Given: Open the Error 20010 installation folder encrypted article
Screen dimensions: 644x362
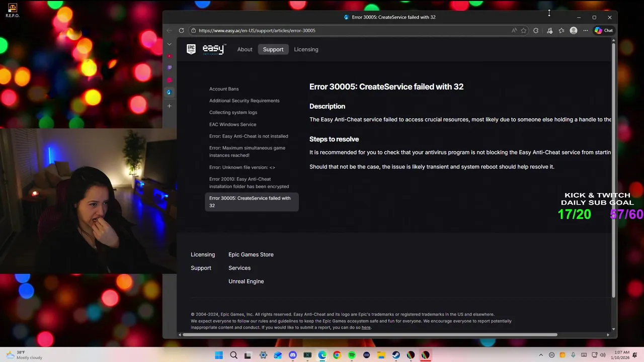Looking at the screenshot, I should [x=249, y=183].
